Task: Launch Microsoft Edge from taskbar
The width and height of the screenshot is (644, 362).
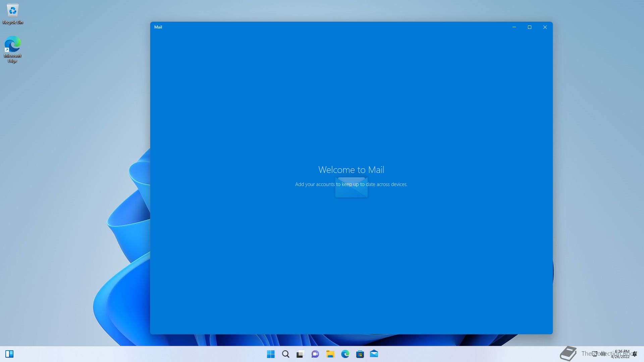Action: pos(345,354)
